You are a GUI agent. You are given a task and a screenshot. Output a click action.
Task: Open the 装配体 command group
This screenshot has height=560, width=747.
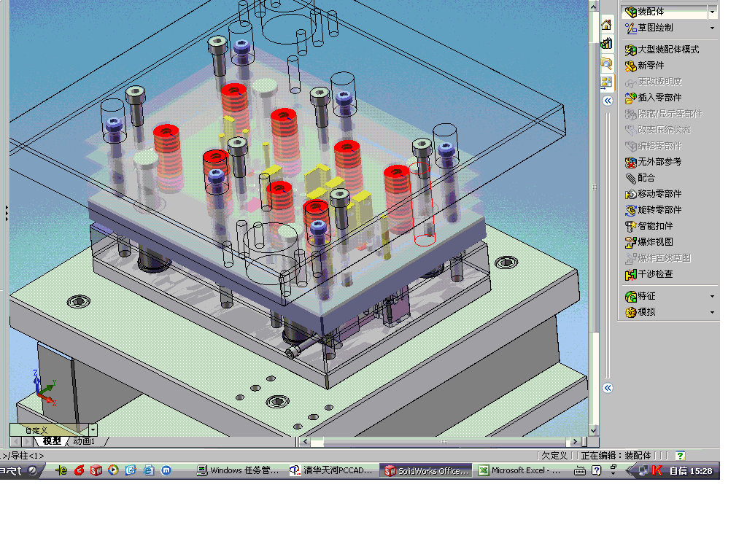point(665,12)
